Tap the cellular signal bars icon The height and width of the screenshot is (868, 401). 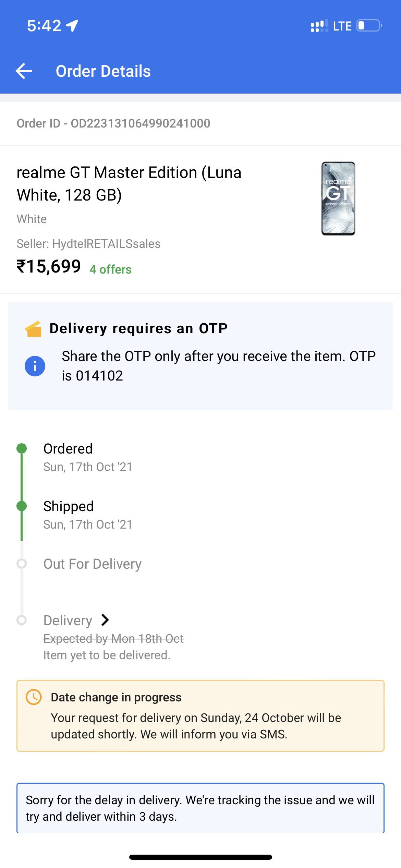(319, 26)
